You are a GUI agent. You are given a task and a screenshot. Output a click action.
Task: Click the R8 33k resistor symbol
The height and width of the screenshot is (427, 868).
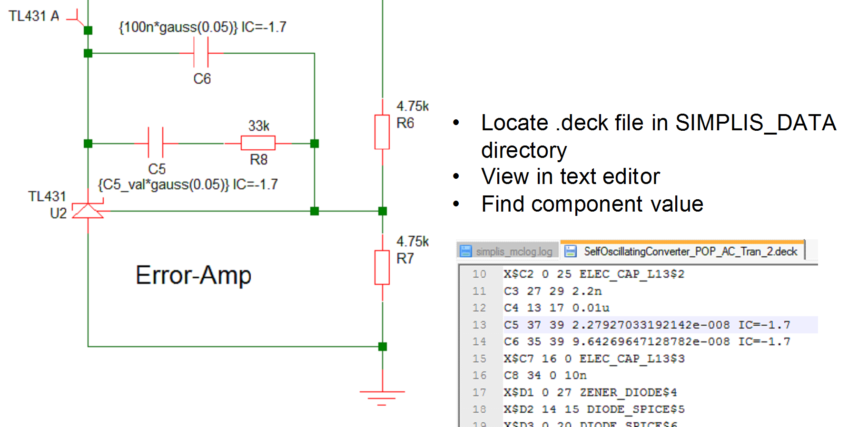(257, 143)
